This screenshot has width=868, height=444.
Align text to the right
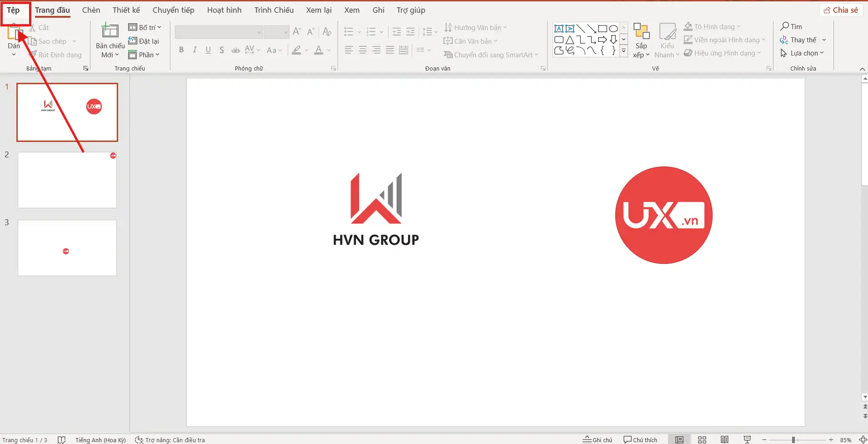coord(376,50)
